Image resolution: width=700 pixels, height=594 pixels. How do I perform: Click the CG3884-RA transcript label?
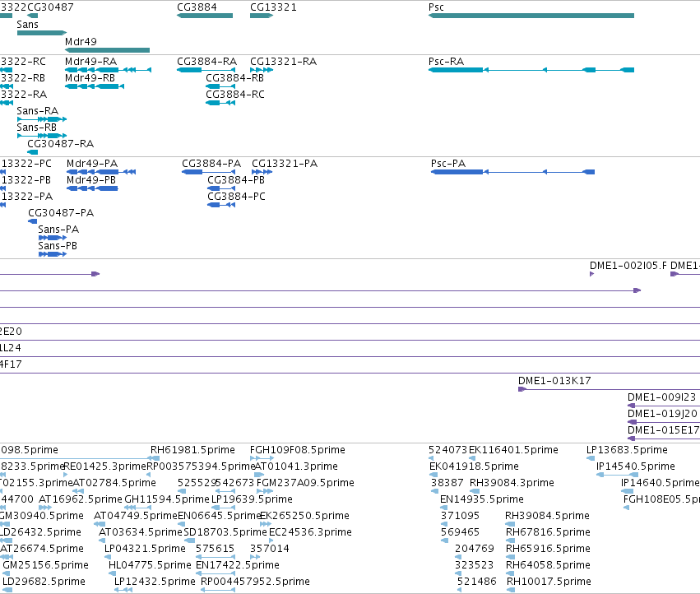[206, 61]
